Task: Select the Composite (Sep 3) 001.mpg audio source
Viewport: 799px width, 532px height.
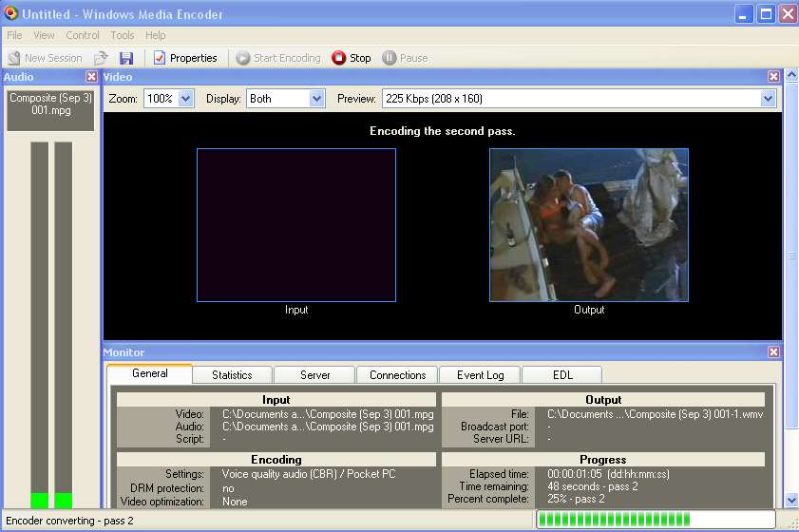Action: coord(50,110)
